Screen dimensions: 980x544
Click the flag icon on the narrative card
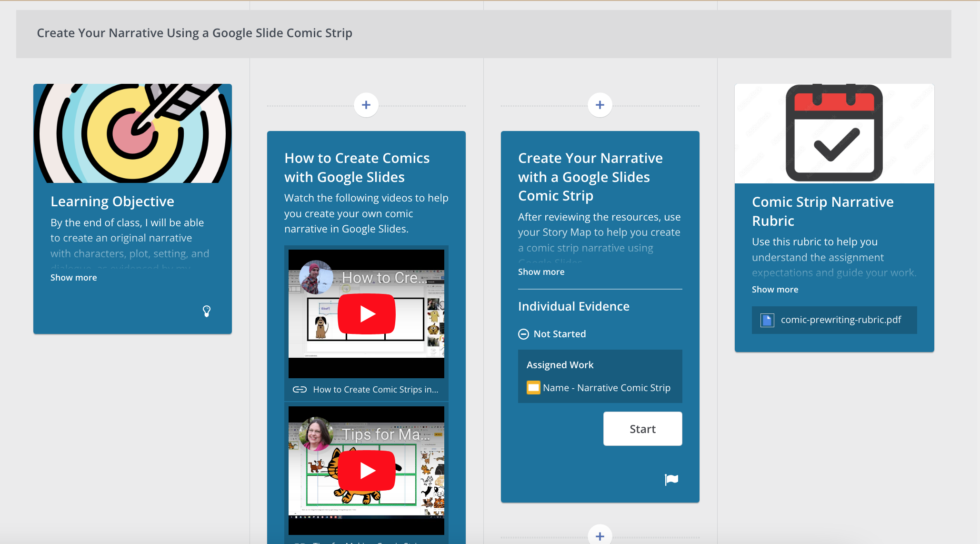click(671, 479)
